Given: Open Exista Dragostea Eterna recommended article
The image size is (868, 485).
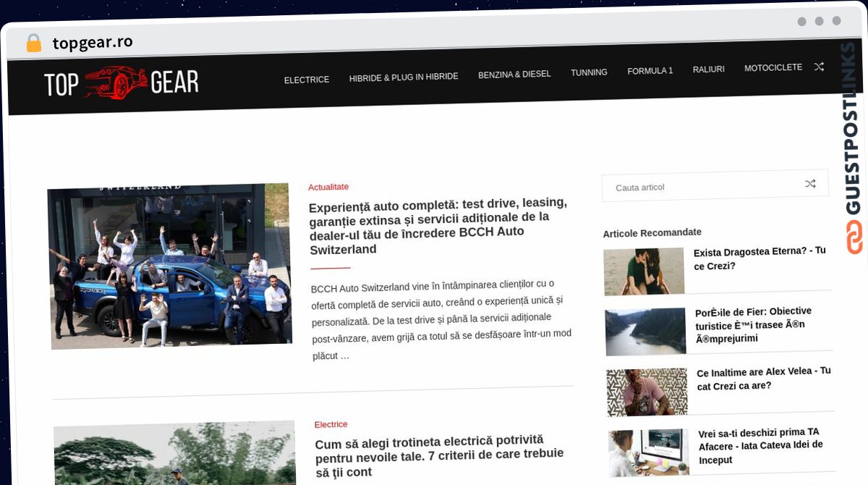Looking at the screenshot, I should pos(759,258).
